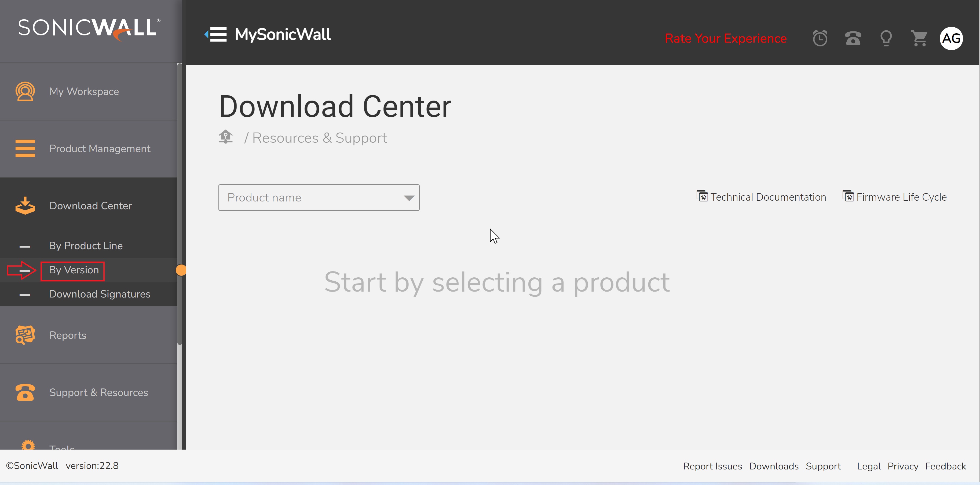Click the Download Center tray icon
The image size is (980, 485).
[x=25, y=206]
